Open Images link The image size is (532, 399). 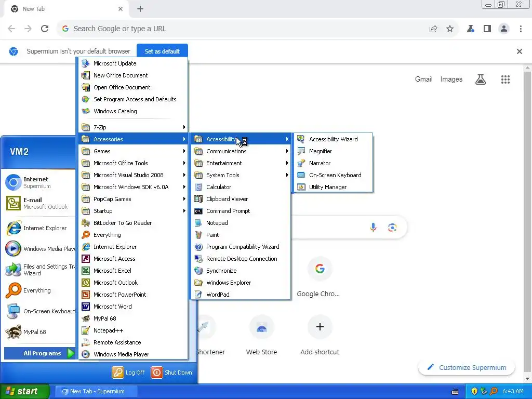tap(451, 79)
